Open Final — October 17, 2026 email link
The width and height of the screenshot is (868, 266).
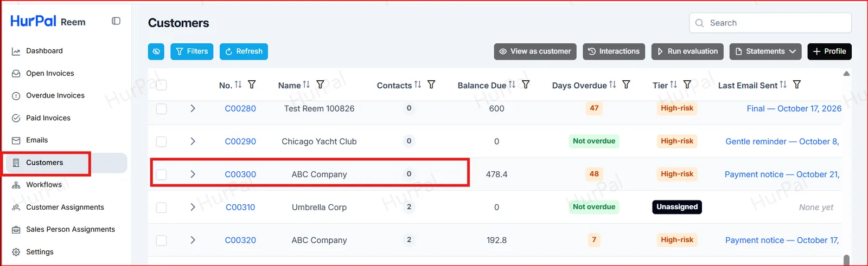(794, 108)
